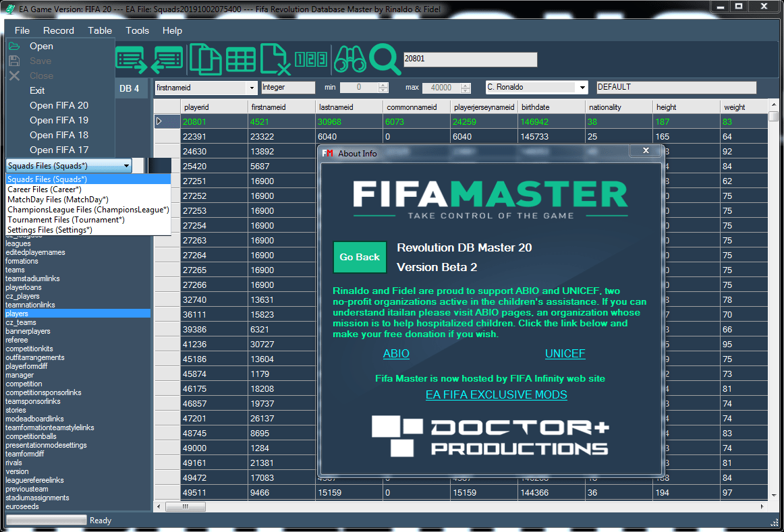Click the magnifying glass search icon
The image size is (784, 532).
385,59
